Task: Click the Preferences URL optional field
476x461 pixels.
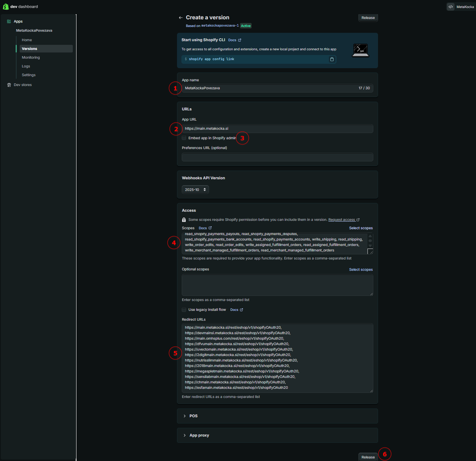Action: 277,157
